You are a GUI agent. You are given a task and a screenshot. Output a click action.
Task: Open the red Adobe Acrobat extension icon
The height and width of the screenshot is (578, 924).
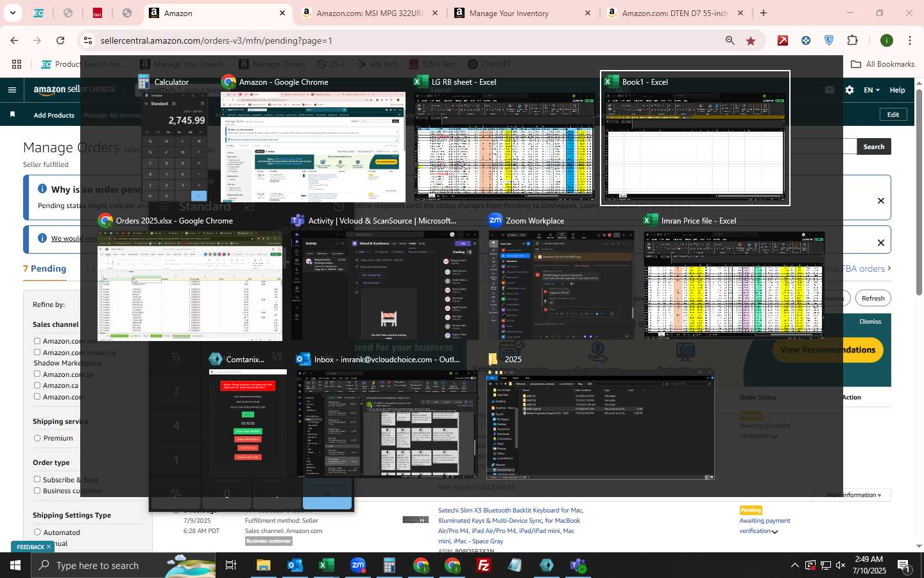783,40
